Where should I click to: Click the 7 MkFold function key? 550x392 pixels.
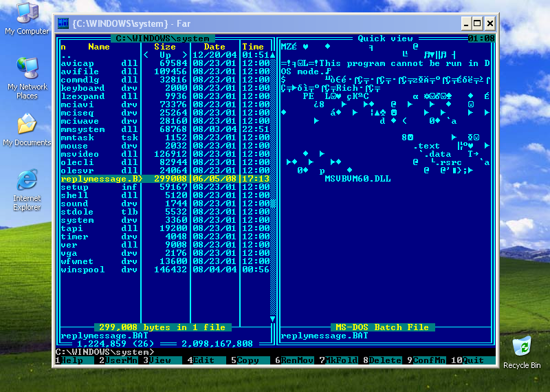pos(338,360)
